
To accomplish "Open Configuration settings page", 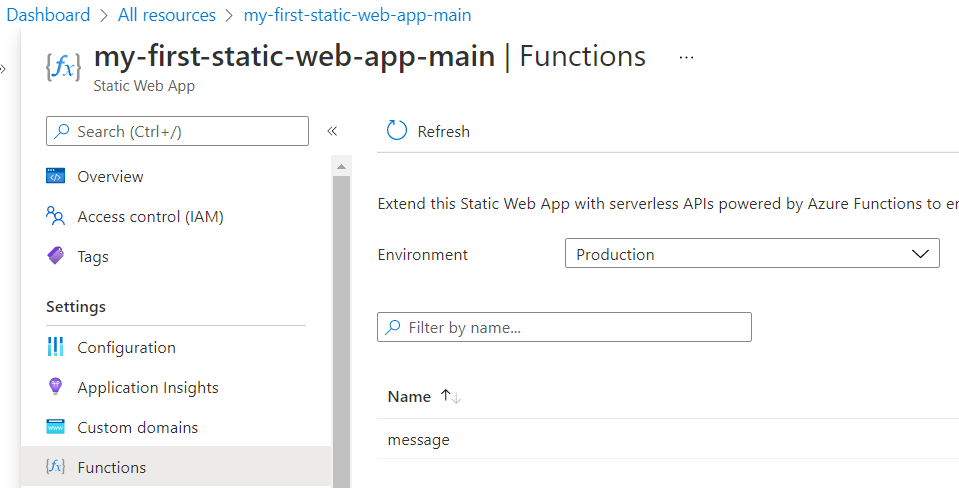I will pos(177,347).
